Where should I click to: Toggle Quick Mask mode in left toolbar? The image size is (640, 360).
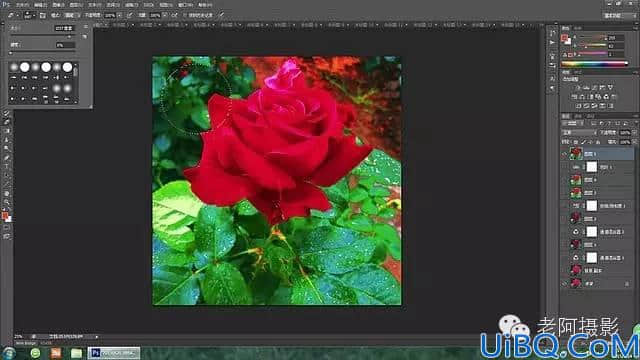pos(6,228)
